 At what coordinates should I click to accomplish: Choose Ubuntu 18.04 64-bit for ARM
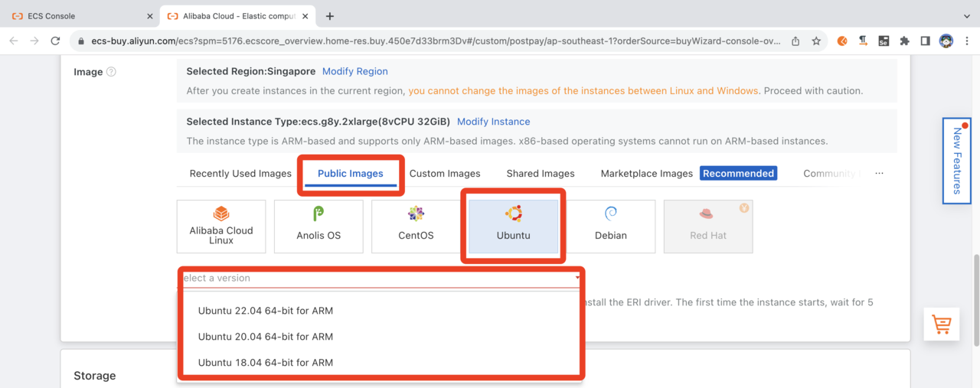[x=266, y=363]
